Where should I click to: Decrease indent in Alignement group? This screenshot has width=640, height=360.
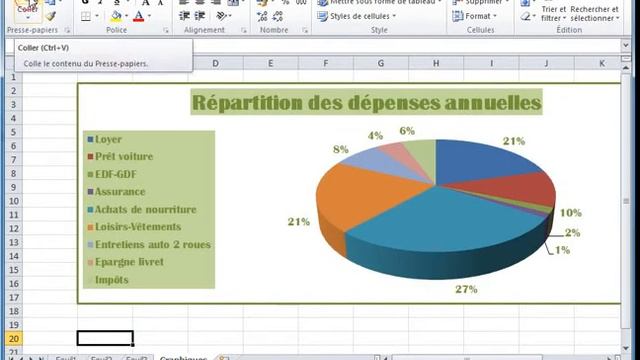(x=184, y=16)
